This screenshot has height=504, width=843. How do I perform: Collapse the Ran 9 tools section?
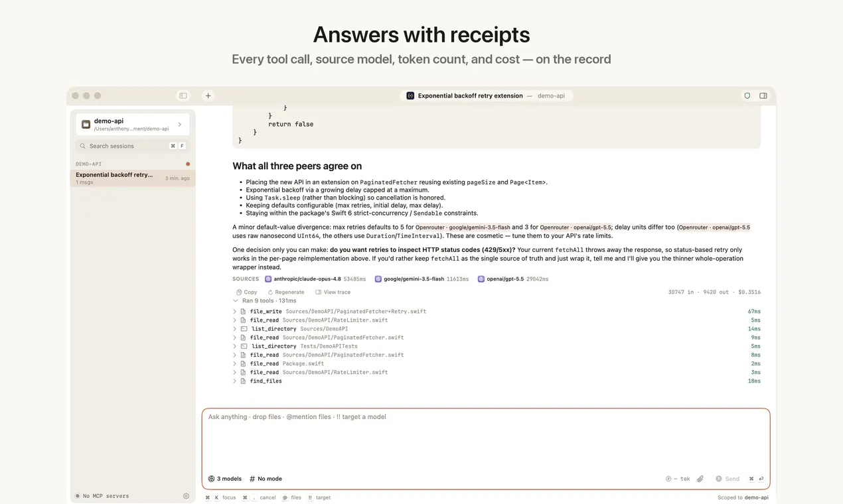pos(265,300)
